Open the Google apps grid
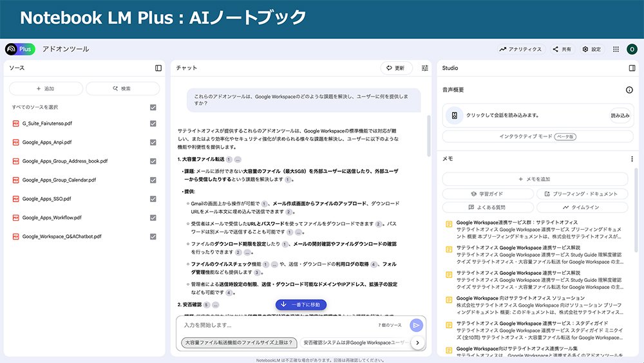The height and width of the screenshot is (363, 644). [x=616, y=50]
